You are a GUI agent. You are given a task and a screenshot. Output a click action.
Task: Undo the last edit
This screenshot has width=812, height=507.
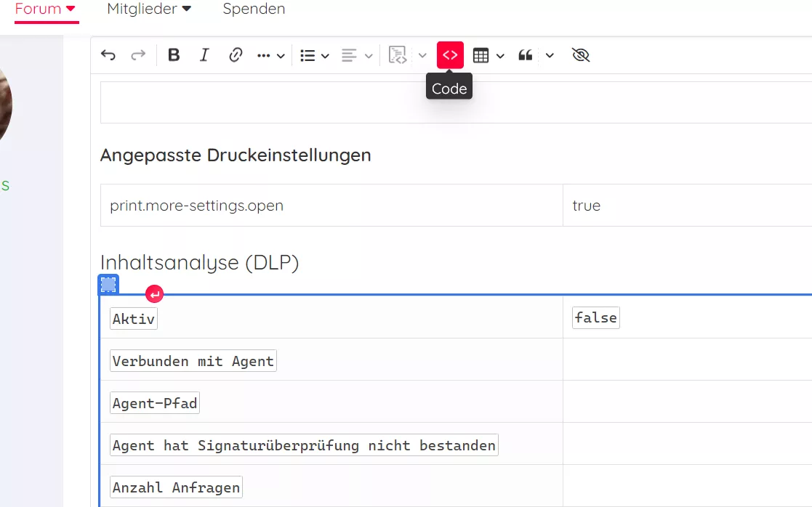[108, 55]
